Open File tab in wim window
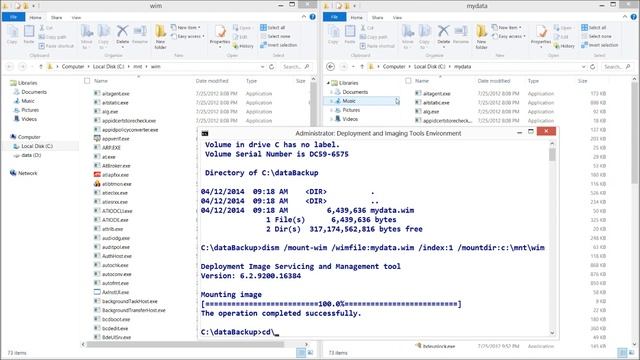This screenshot has height=360, width=640. [13, 17]
